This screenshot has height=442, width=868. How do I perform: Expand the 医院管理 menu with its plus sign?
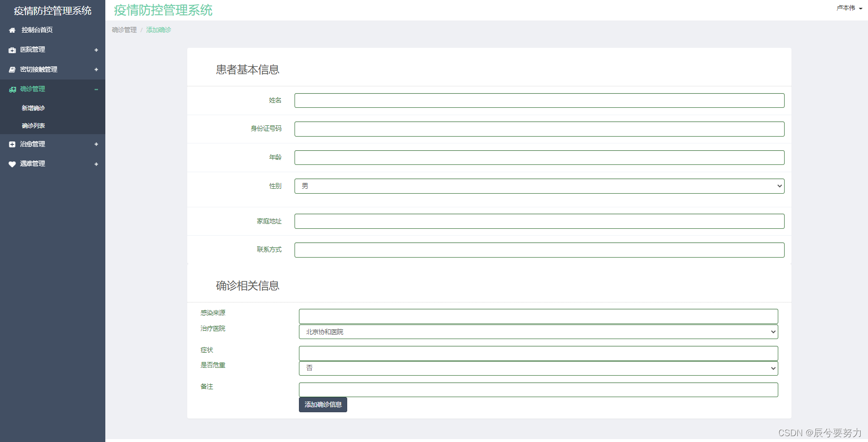pos(96,50)
